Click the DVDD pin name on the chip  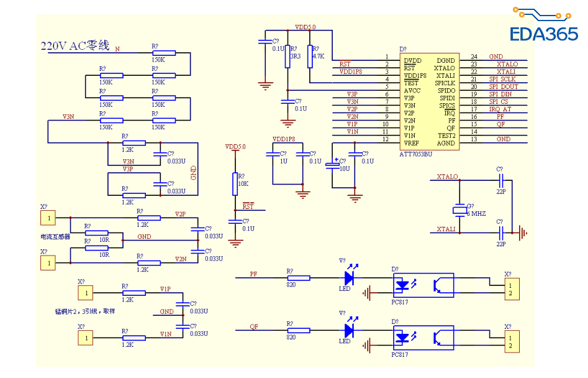point(412,60)
